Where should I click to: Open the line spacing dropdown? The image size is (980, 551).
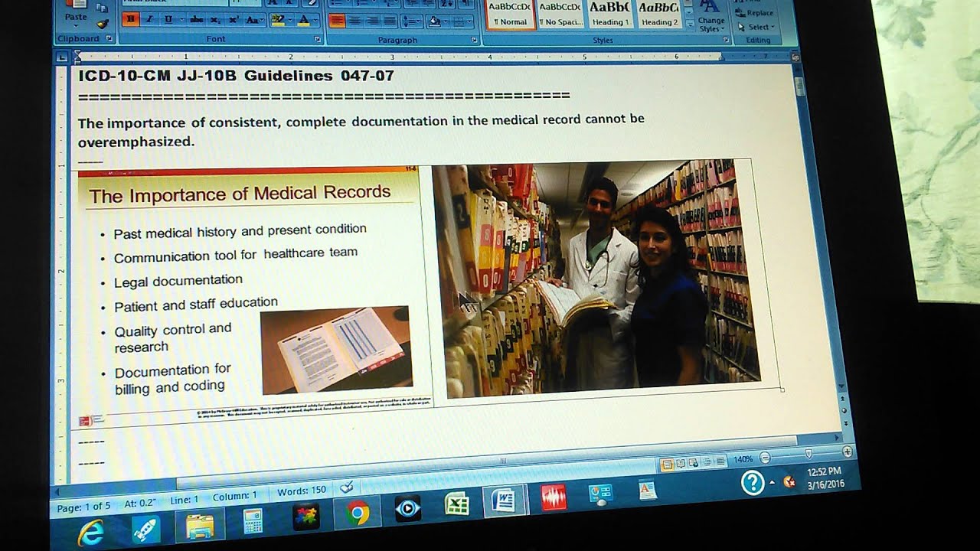413,21
